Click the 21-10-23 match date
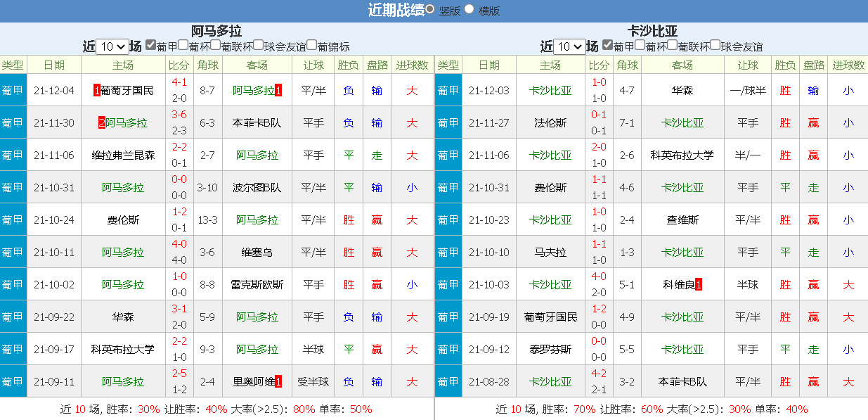The image size is (868, 420). [489, 220]
